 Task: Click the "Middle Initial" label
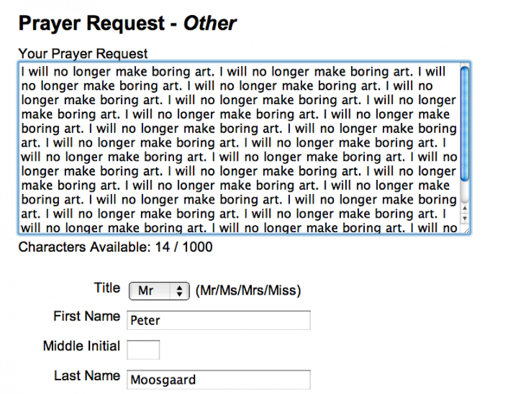click(x=82, y=346)
